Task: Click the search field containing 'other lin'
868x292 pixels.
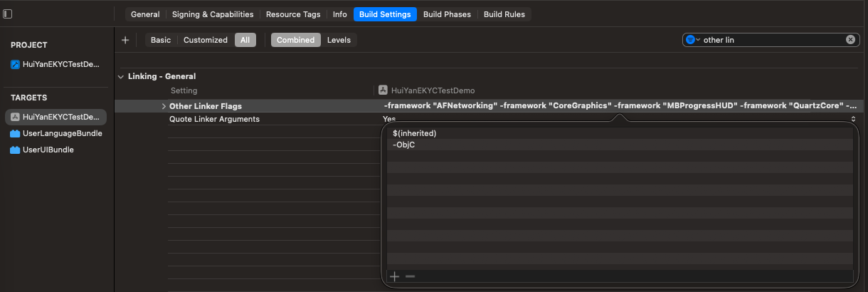Action: point(773,40)
